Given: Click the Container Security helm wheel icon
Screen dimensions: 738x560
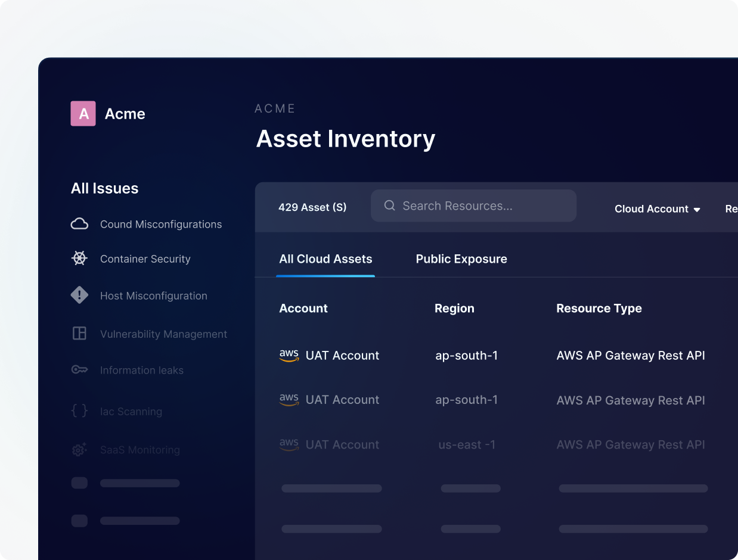Looking at the screenshot, I should tap(79, 259).
